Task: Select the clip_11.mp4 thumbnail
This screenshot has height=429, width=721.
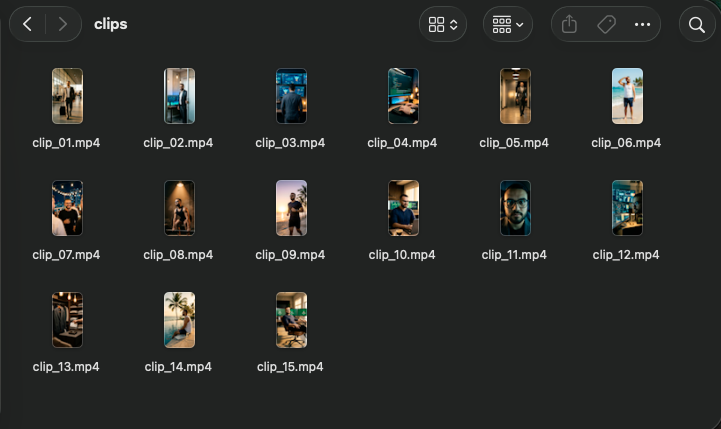Action: [515, 208]
